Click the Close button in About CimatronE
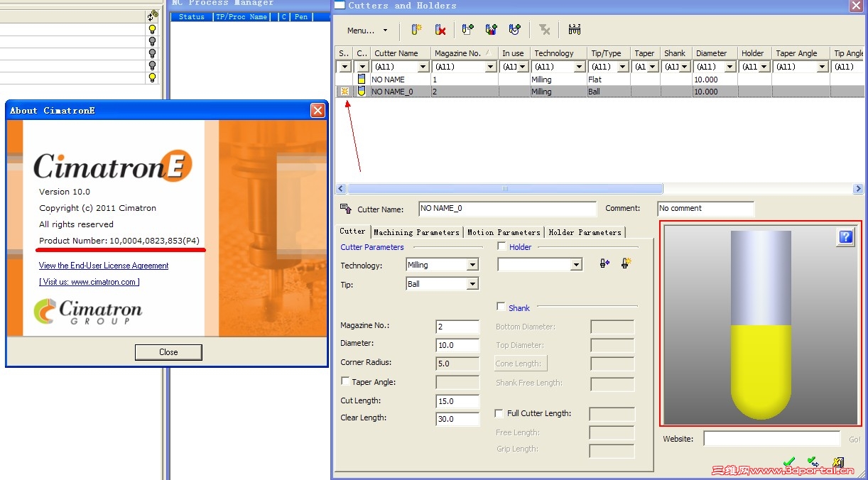 pos(168,352)
